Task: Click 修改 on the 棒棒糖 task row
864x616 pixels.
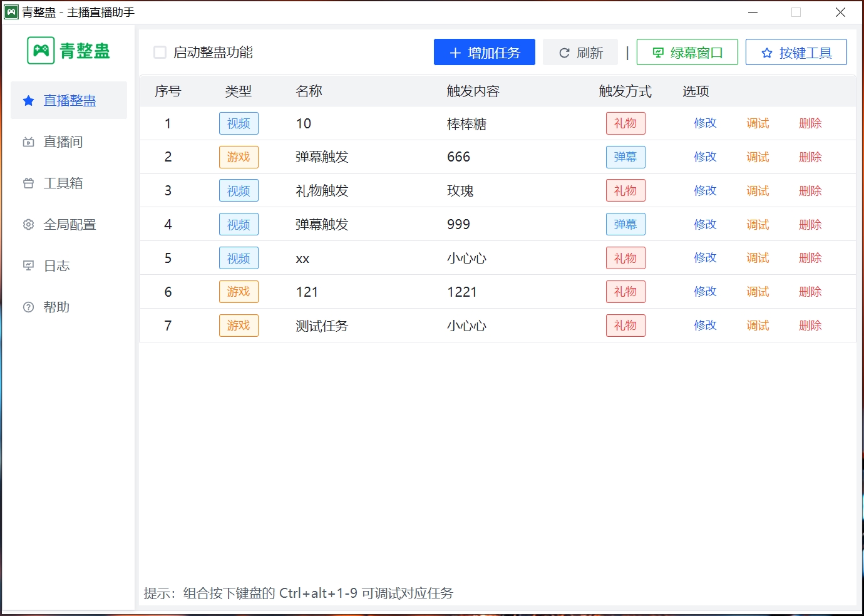Action: [x=705, y=123]
